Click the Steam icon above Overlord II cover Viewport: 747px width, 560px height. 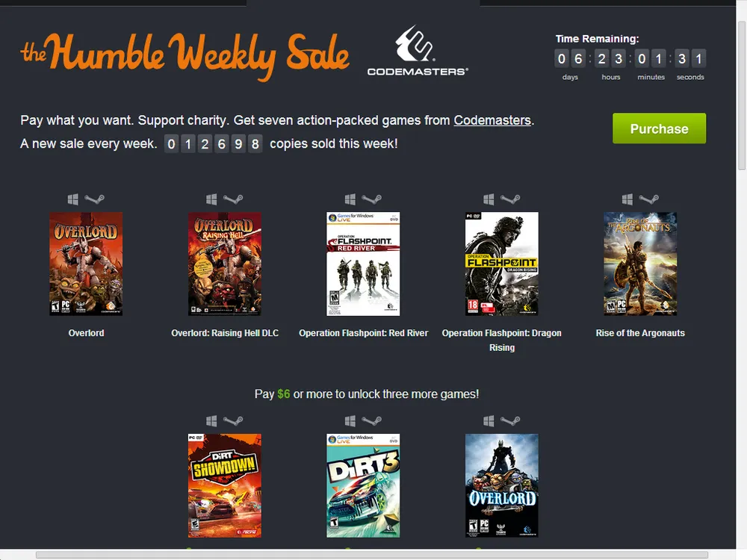click(x=510, y=420)
